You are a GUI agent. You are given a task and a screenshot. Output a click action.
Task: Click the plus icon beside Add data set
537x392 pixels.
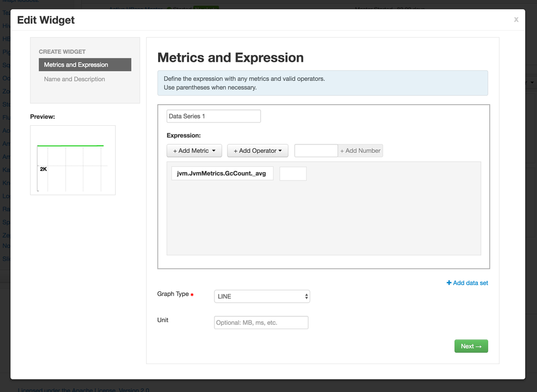pos(449,283)
